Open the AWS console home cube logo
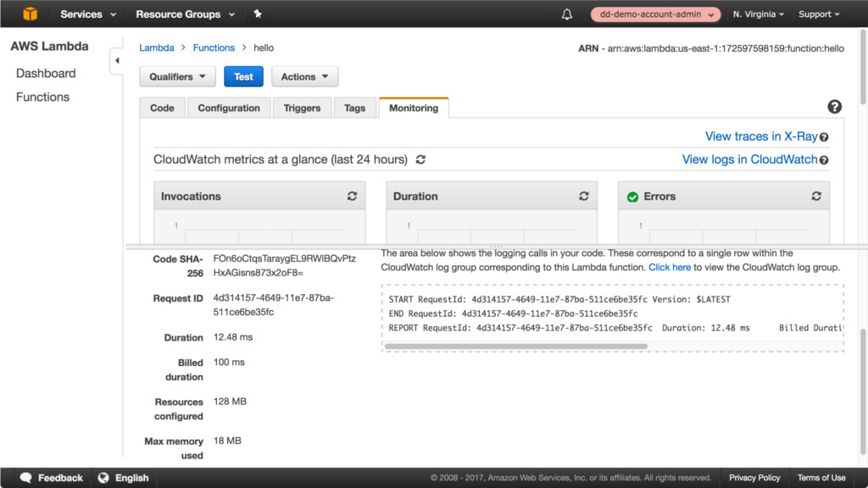Image resolution: width=868 pixels, height=488 pixels. pos(31,14)
